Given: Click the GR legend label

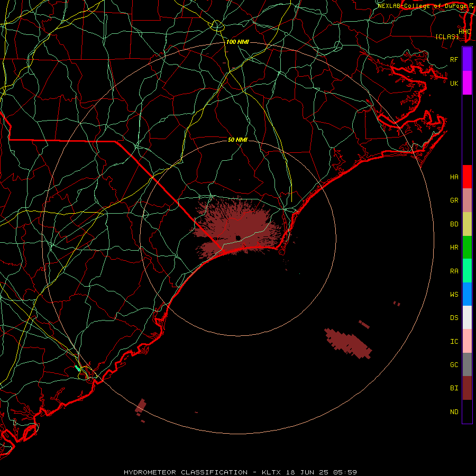Looking at the screenshot, I should [x=454, y=200].
